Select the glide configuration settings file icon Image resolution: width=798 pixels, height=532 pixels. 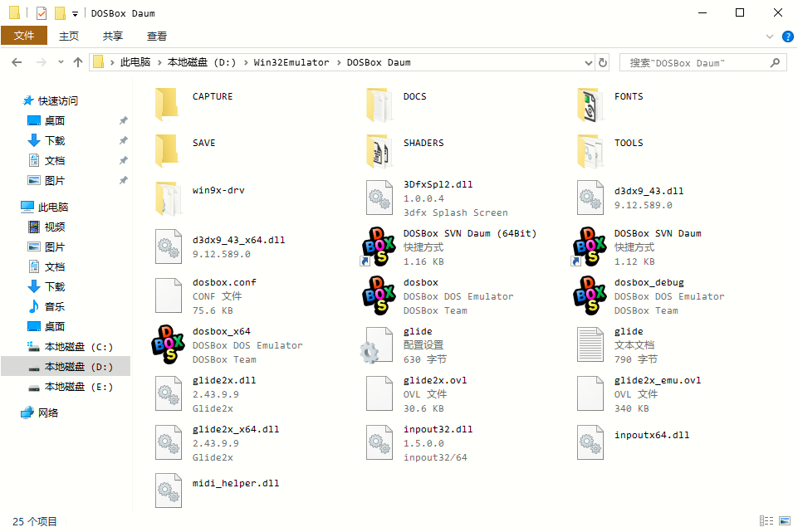click(377, 345)
